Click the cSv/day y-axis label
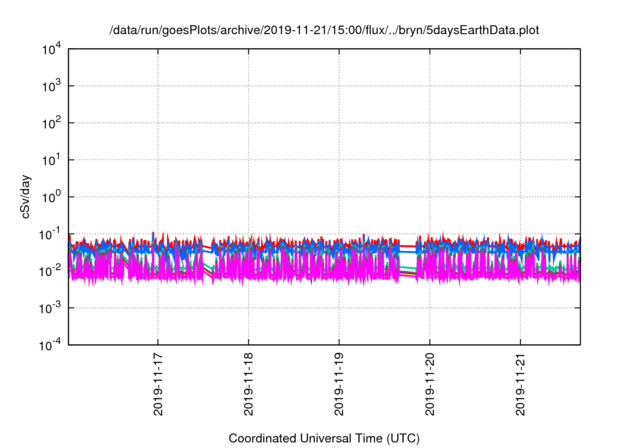Screen dimensions: 640x448 [x=26, y=197]
